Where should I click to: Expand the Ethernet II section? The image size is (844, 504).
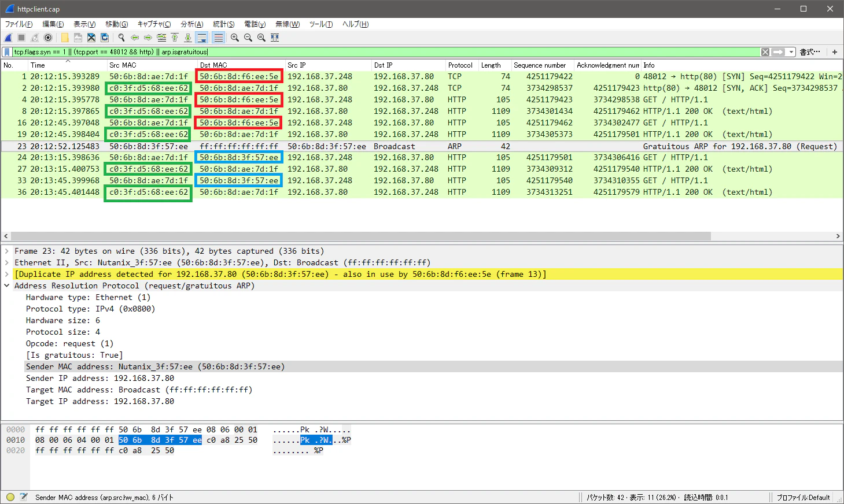(7, 263)
